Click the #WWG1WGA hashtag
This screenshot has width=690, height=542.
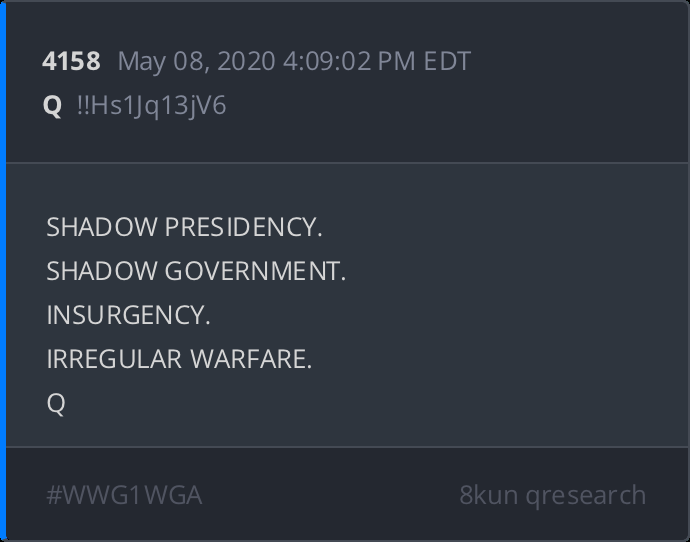coord(124,495)
